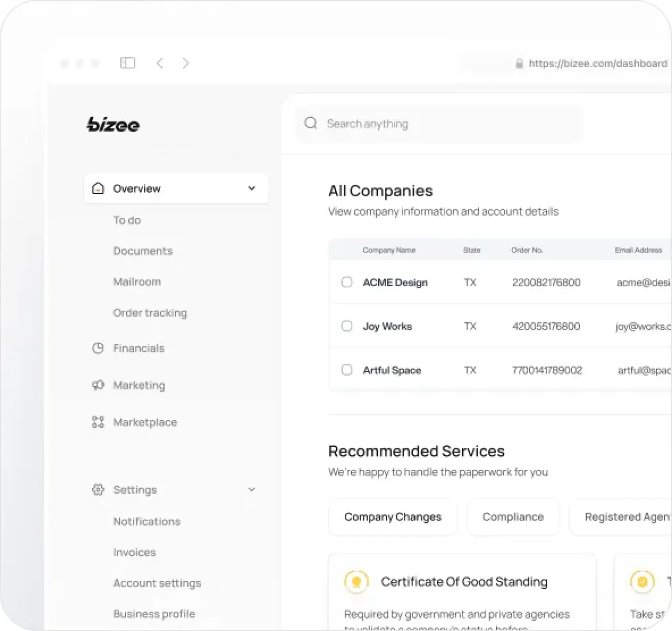The height and width of the screenshot is (631, 672).
Task: Collapse the Settings section chevron
Action: (x=251, y=489)
